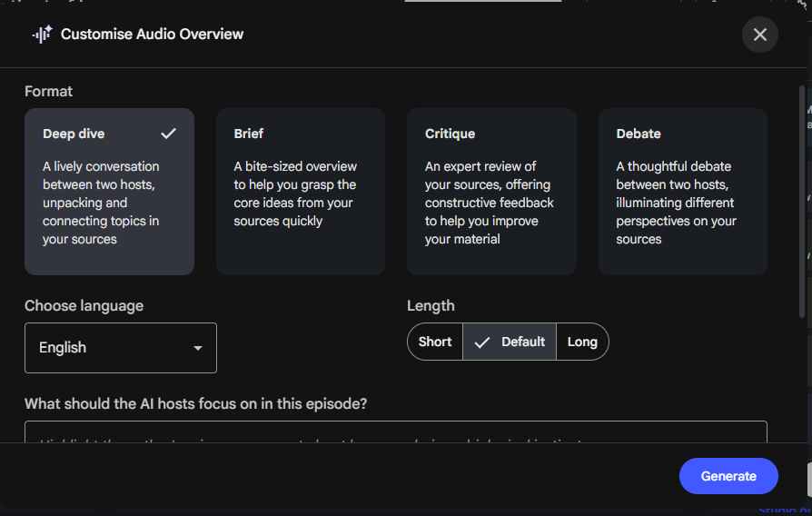The height and width of the screenshot is (516, 812).
Task: Click the 'Length' section label
Action: click(431, 305)
